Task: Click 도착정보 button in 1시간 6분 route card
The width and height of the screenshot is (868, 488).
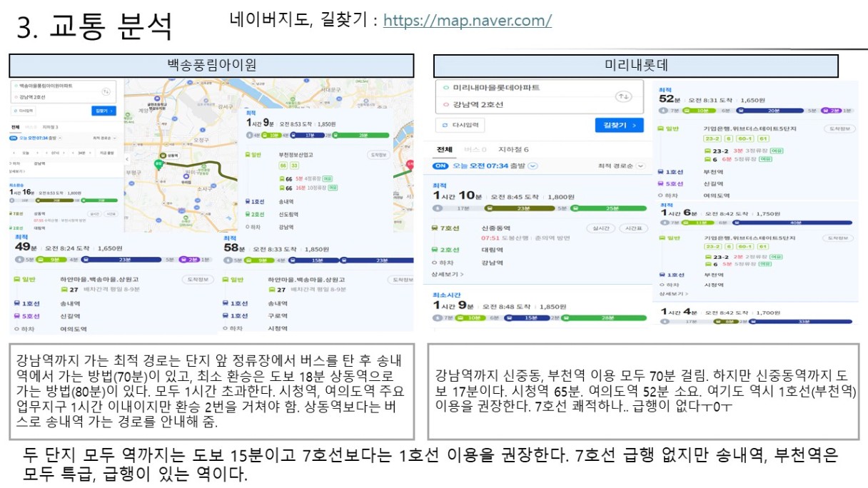Action: 839,238
